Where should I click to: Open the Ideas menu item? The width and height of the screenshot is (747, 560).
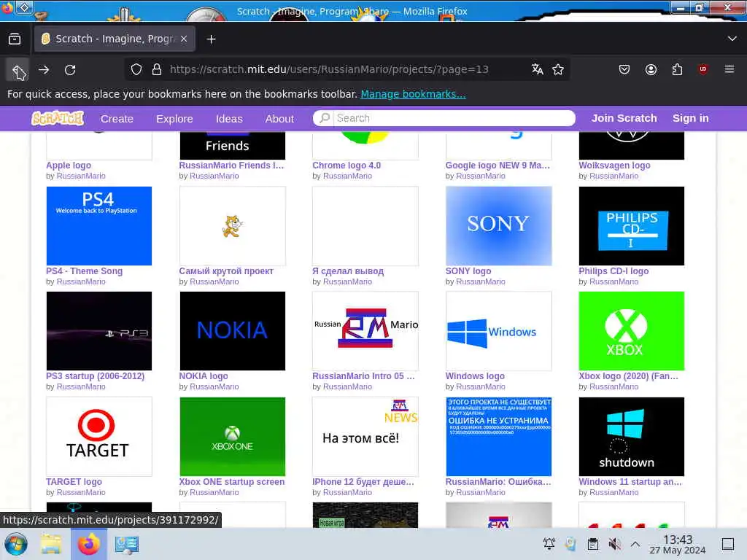point(229,119)
